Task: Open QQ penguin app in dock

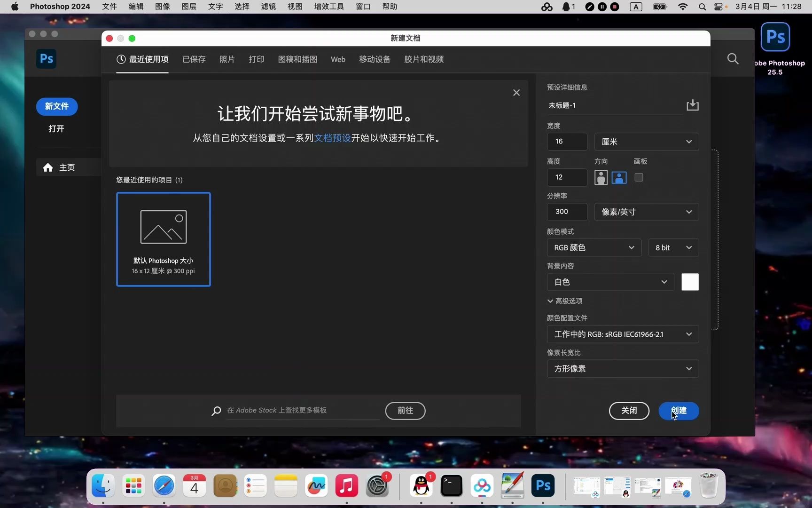Action: point(421,485)
